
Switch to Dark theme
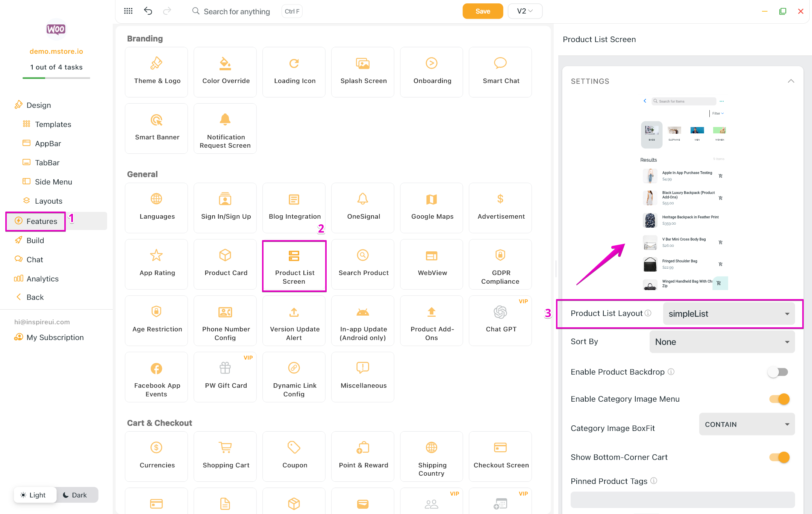(x=75, y=495)
